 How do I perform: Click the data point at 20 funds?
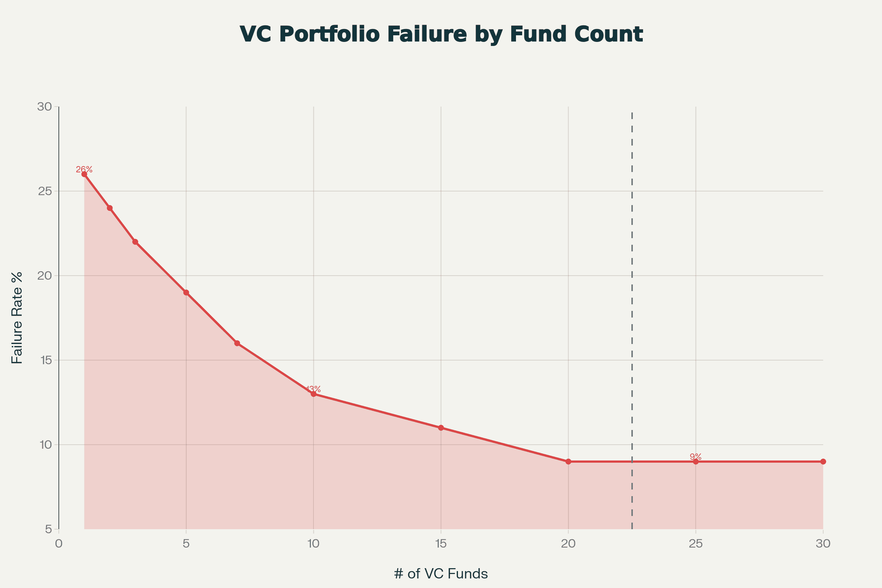coord(569,462)
